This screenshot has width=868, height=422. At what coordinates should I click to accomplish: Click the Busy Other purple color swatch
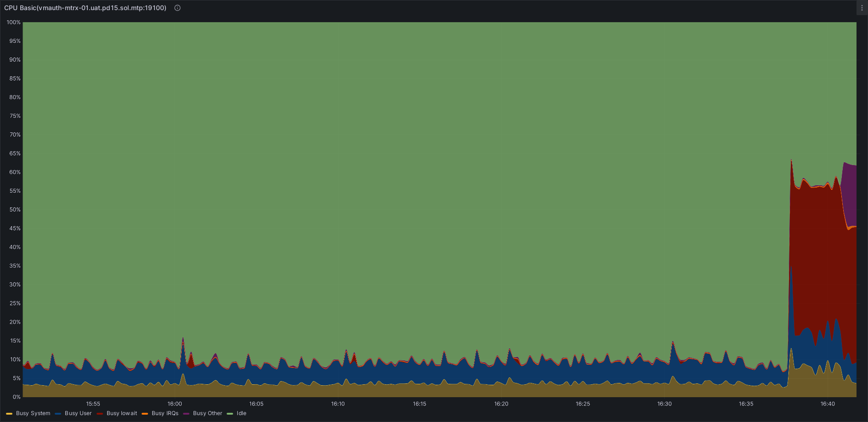coord(186,414)
